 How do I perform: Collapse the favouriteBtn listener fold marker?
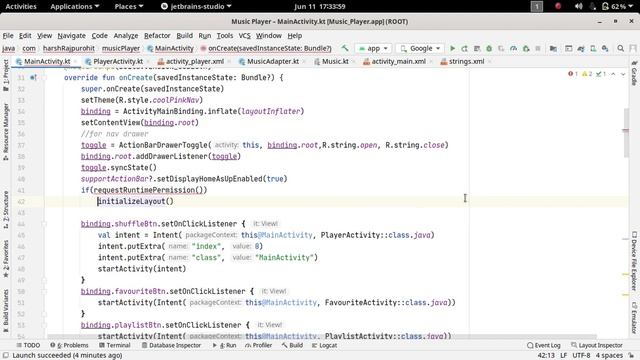44,291
